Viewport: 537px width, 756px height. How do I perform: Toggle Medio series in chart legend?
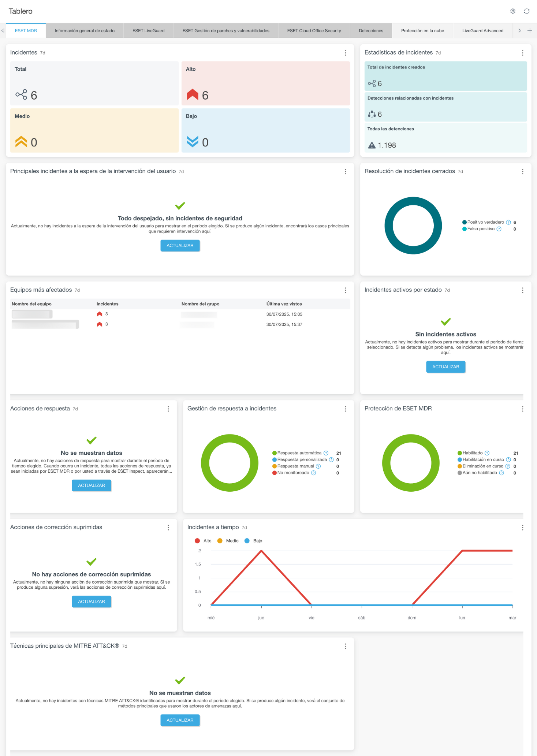pos(228,541)
